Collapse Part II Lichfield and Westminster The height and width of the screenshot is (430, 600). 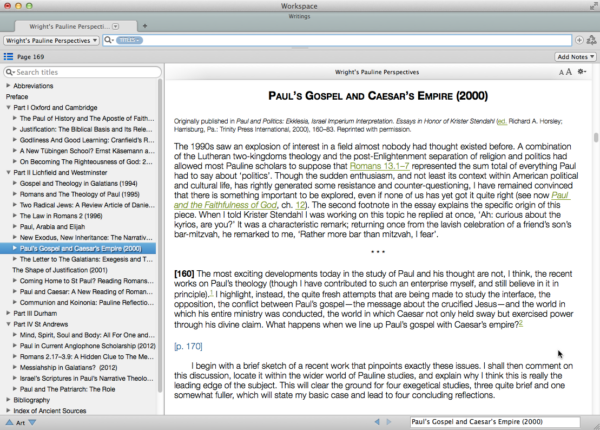[x=8, y=173]
